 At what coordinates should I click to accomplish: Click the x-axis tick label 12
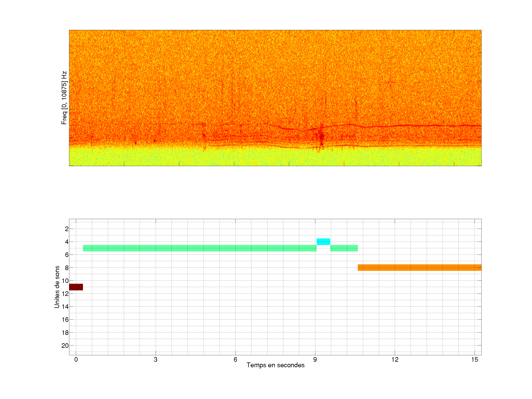(395, 359)
